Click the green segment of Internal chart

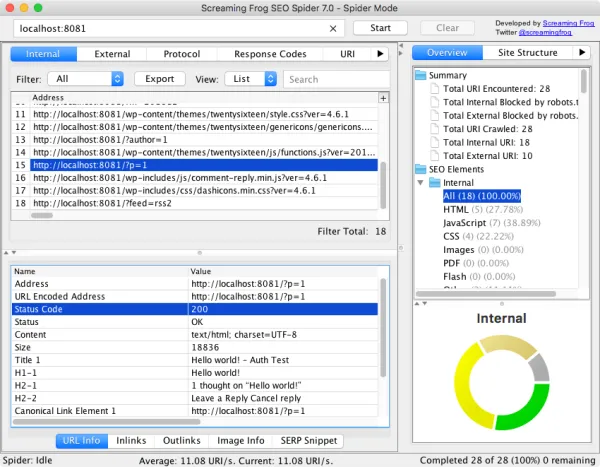[527, 411]
